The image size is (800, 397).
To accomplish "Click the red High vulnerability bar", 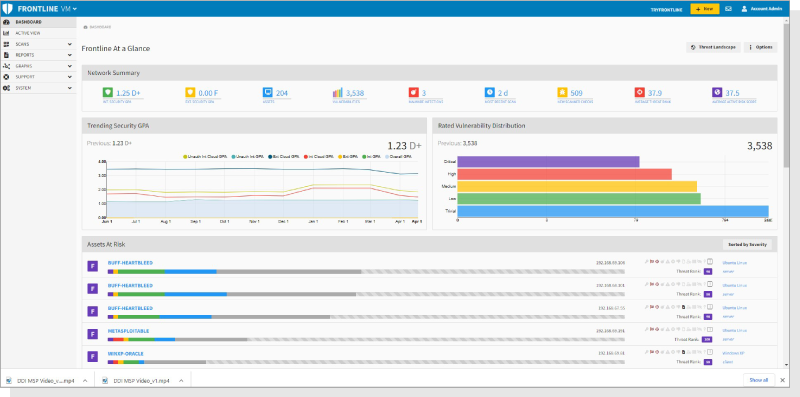I will click(564, 174).
